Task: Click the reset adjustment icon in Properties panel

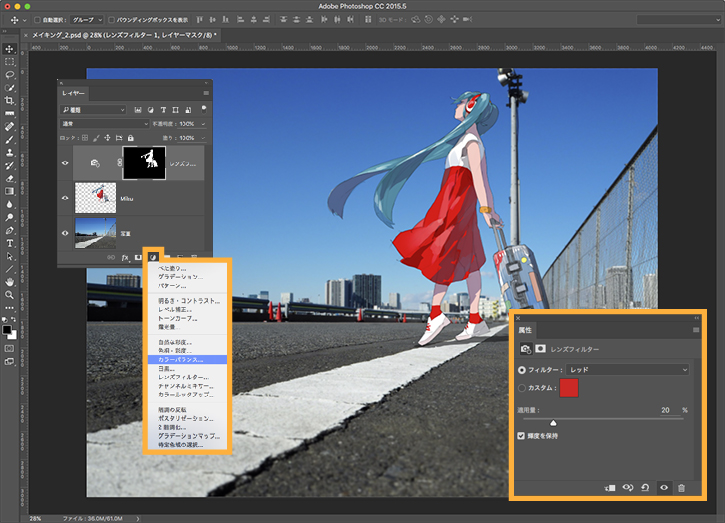Action: click(645, 486)
